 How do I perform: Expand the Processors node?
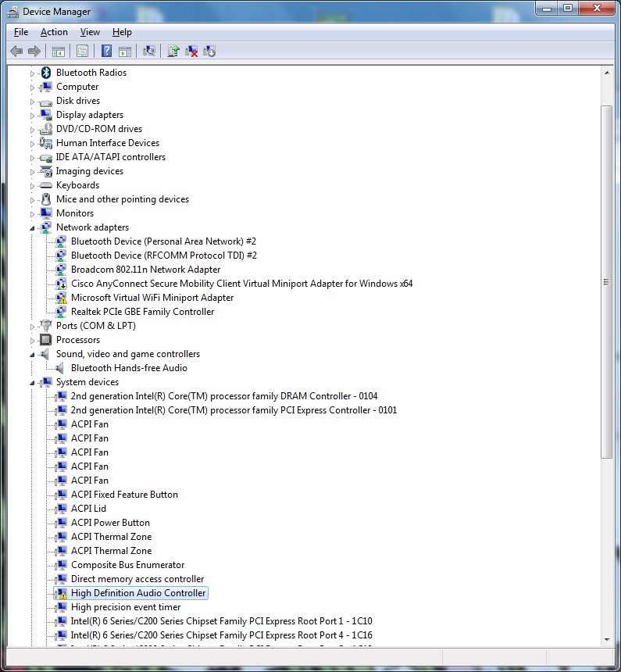point(32,341)
